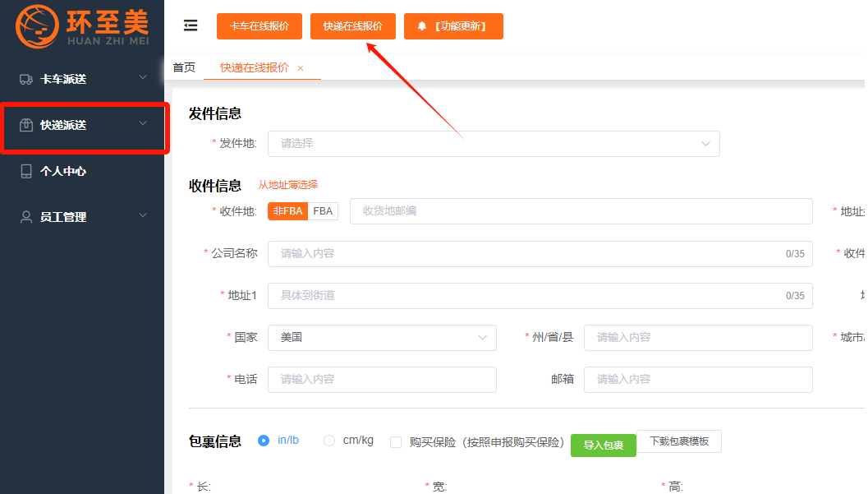
Task: Select the in/lb unit radio button
Action: (x=264, y=441)
